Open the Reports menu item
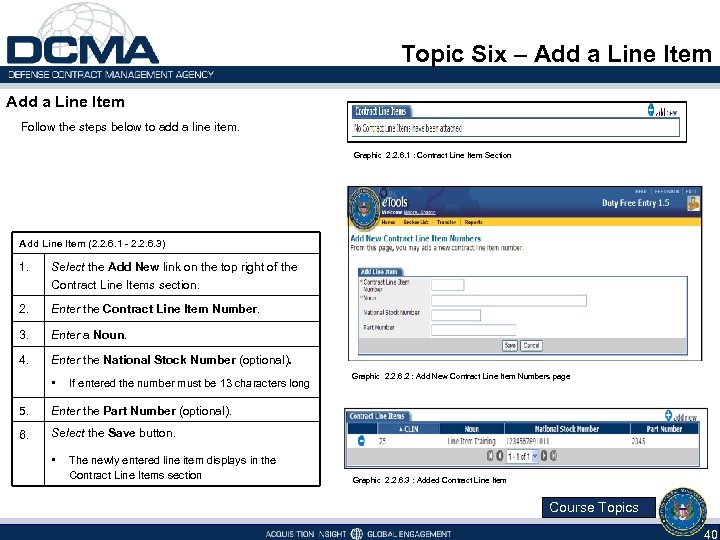 tap(474, 222)
